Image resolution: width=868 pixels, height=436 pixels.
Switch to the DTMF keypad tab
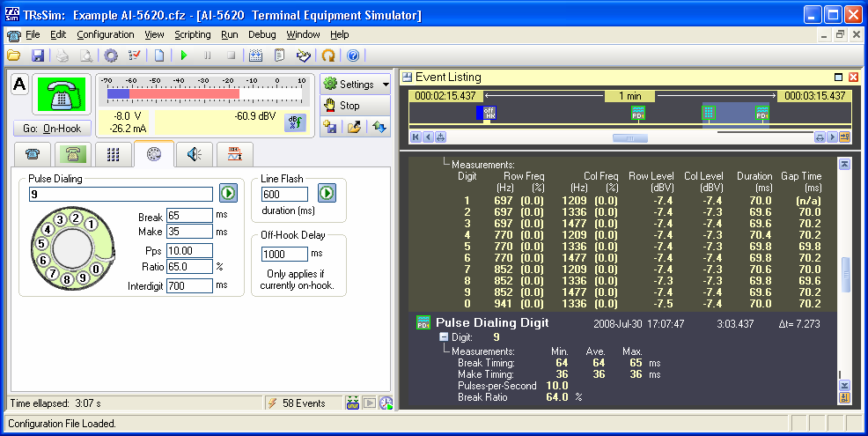(114, 154)
